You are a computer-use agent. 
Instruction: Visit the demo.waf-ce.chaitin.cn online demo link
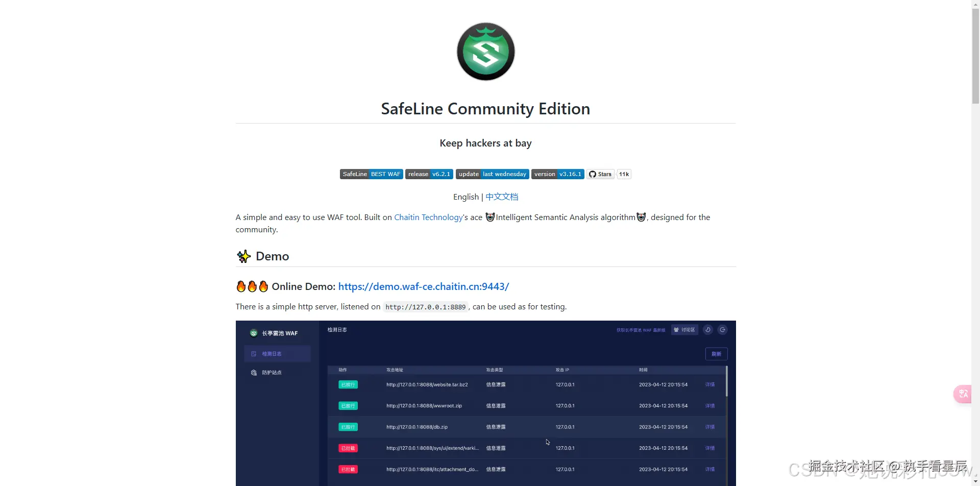pos(424,286)
